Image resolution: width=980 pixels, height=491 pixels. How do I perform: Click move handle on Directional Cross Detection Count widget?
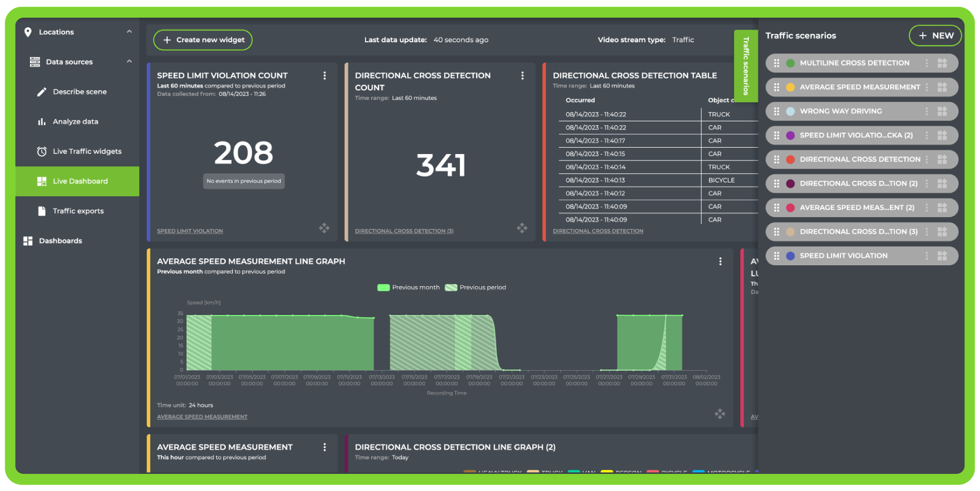click(522, 228)
